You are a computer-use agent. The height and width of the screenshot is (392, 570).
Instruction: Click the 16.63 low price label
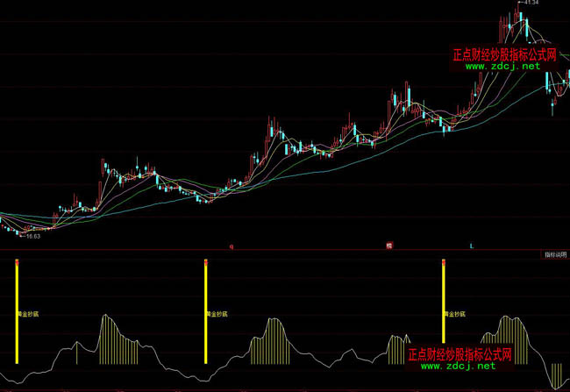tap(32, 236)
